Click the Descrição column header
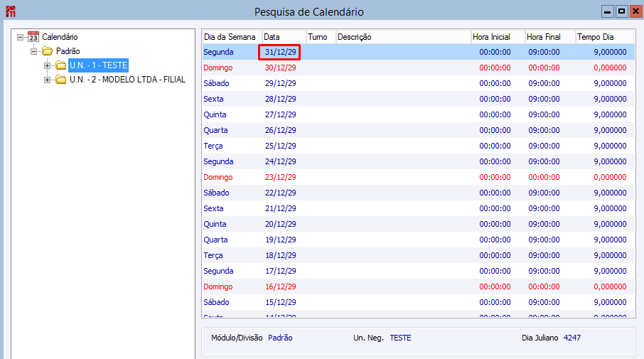Image resolution: width=644 pixels, height=359 pixels. (x=403, y=37)
